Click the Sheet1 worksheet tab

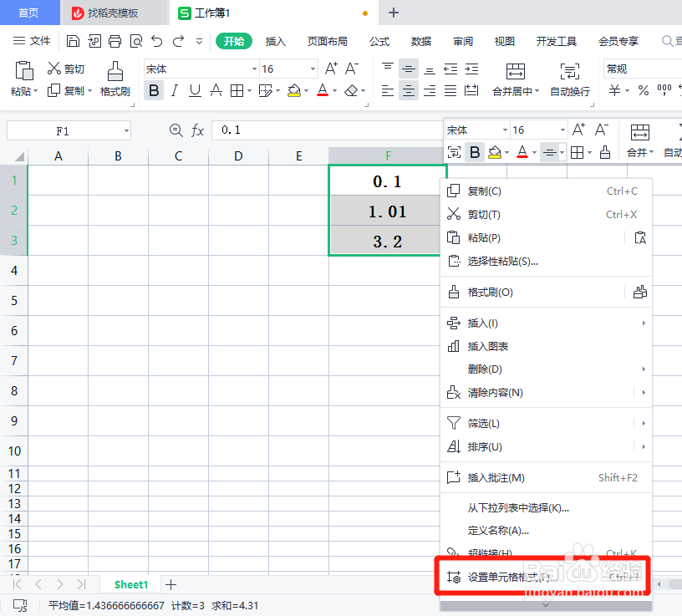coord(131,585)
